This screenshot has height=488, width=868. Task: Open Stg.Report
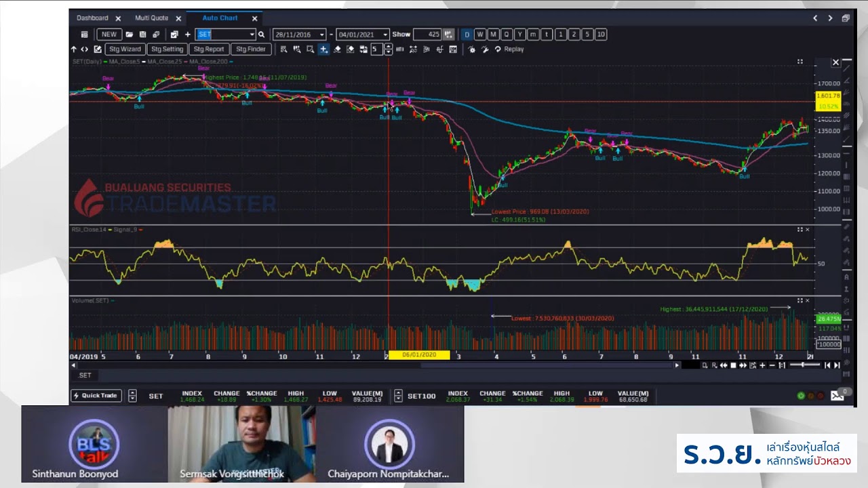(208, 49)
